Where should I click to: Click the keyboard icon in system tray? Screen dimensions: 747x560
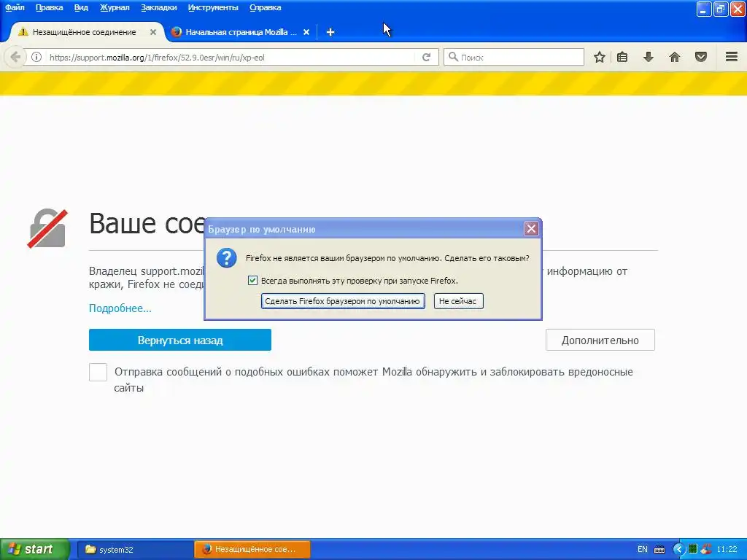click(659, 550)
